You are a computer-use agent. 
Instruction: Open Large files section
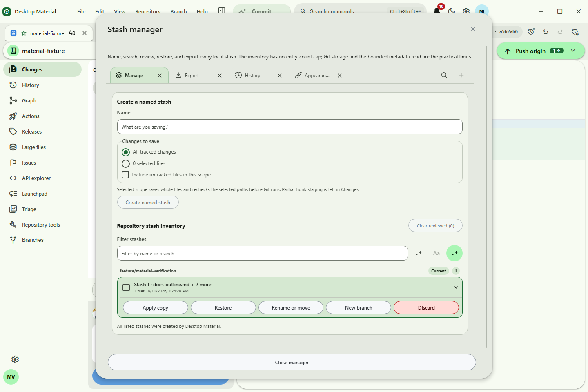[42, 147]
